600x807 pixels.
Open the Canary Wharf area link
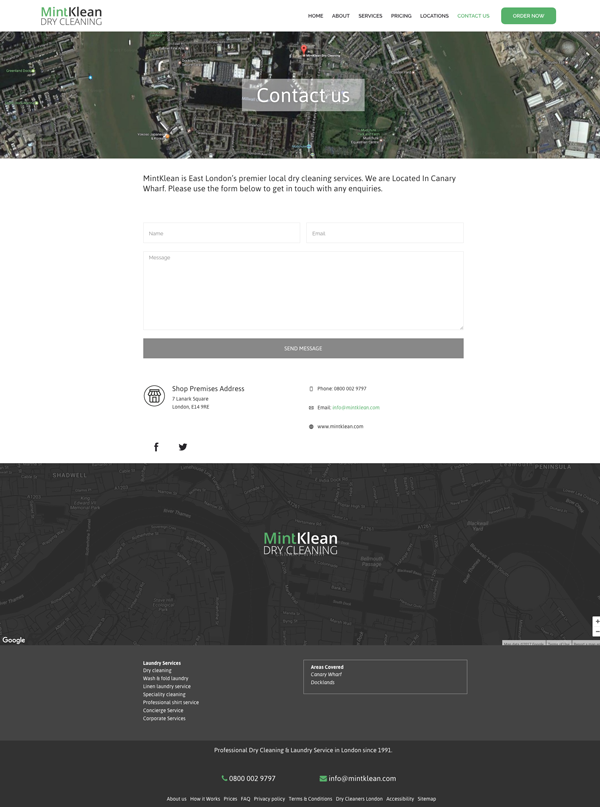click(326, 674)
